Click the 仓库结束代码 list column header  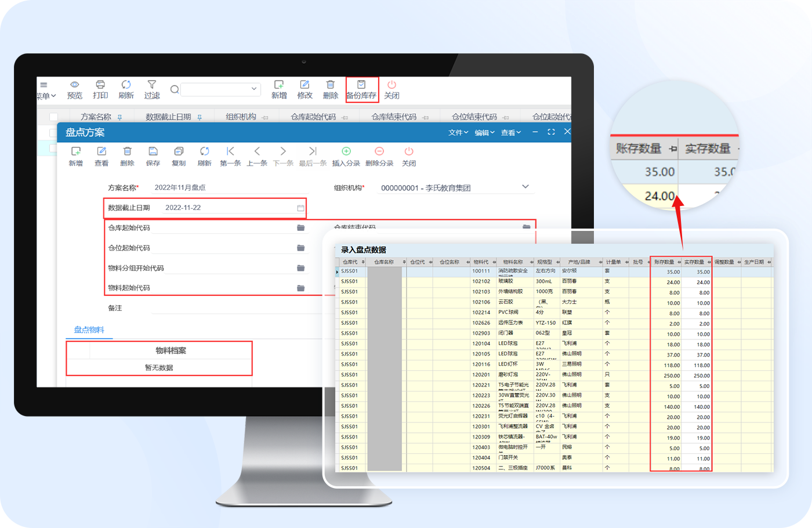point(394,117)
